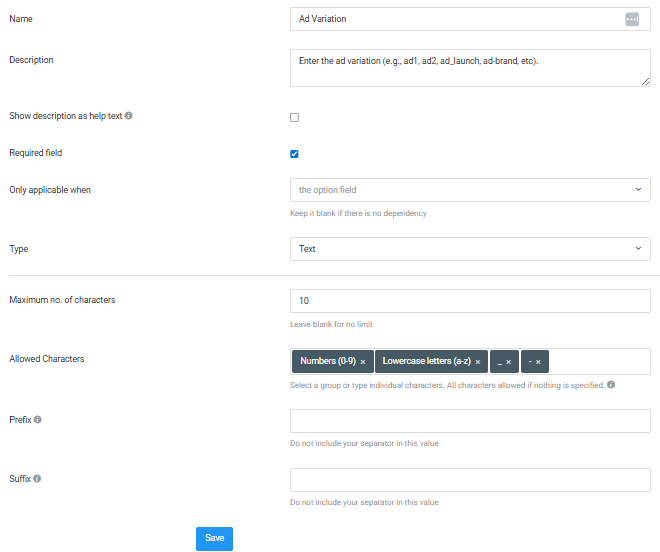This screenshot has width=660, height=552.
Task: Click into the Description text area
Action: click(470, 68)
